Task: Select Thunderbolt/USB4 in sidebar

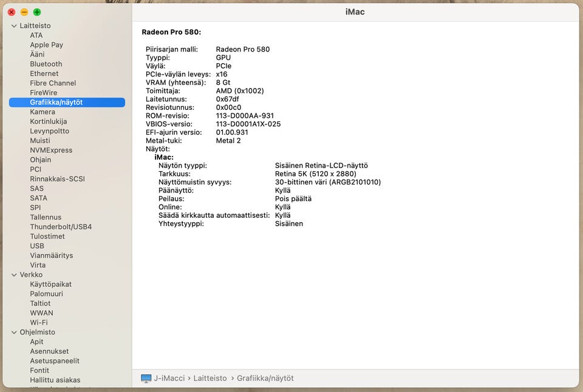Action: [x=61, y=227]
